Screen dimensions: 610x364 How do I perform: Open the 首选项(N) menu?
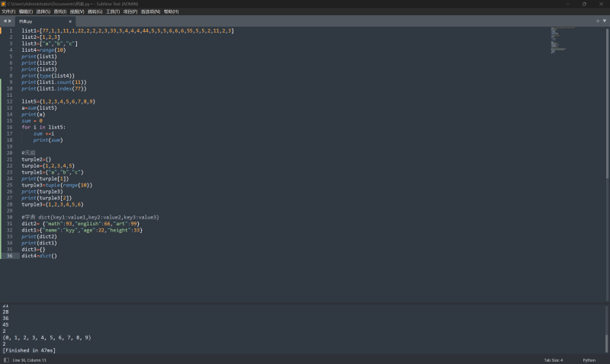tap(149, 11)
